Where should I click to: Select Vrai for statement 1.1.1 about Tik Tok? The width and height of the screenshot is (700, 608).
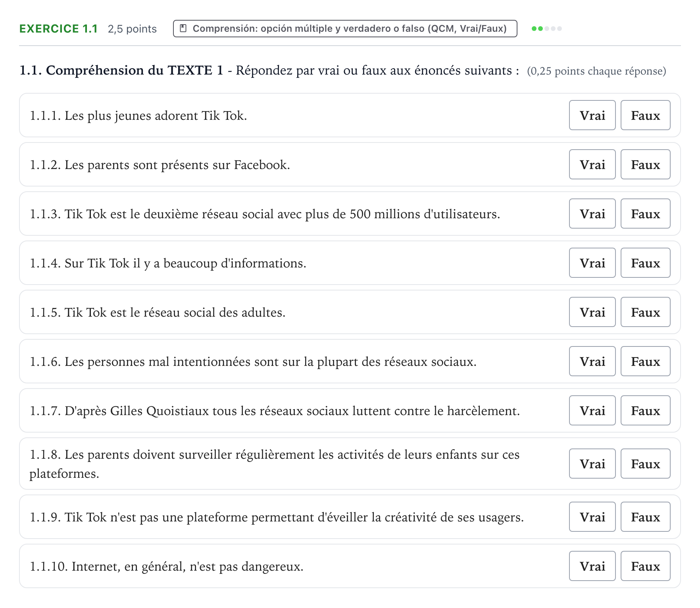pyautogui.click(x=592, y=115)
